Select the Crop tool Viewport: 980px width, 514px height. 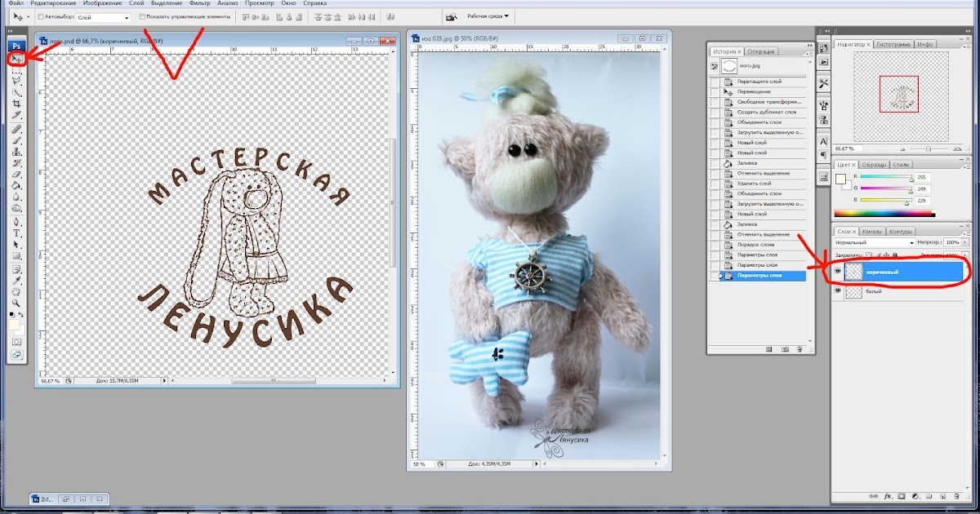[x=16, y=104]
